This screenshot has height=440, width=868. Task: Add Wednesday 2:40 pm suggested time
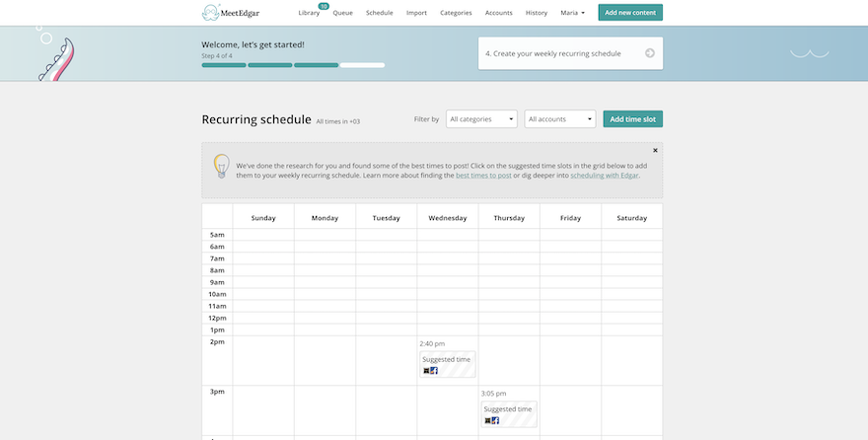(447, 364)
